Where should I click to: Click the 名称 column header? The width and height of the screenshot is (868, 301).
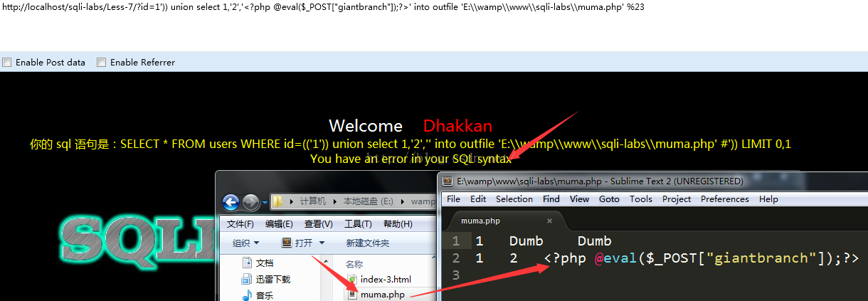pyautogui.click(x=354, y=264)
